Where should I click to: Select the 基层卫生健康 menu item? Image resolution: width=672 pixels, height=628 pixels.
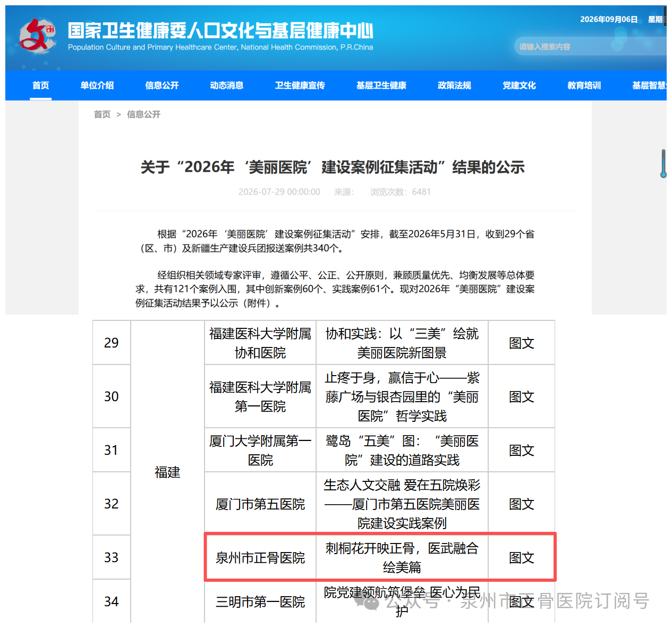381,86
